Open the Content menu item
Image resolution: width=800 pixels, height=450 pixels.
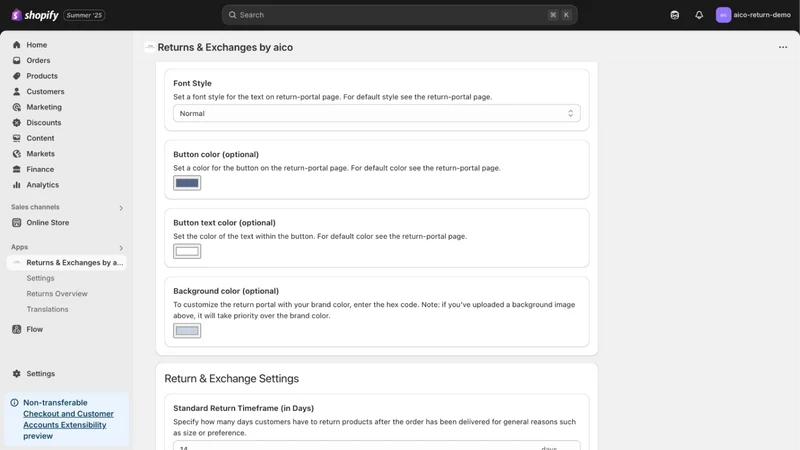pyautogui.click(x=40, y=138)
